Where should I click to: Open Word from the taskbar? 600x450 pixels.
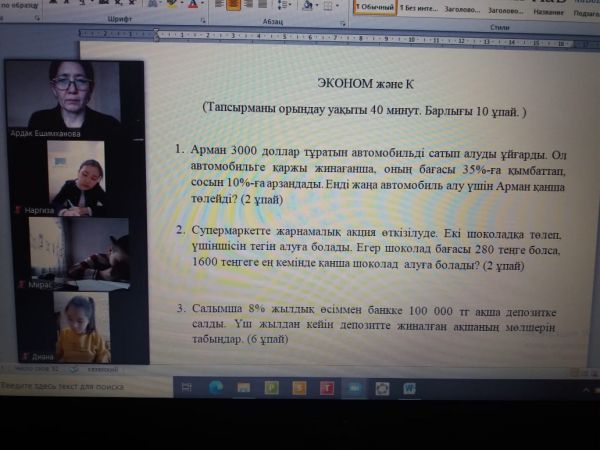409,388
